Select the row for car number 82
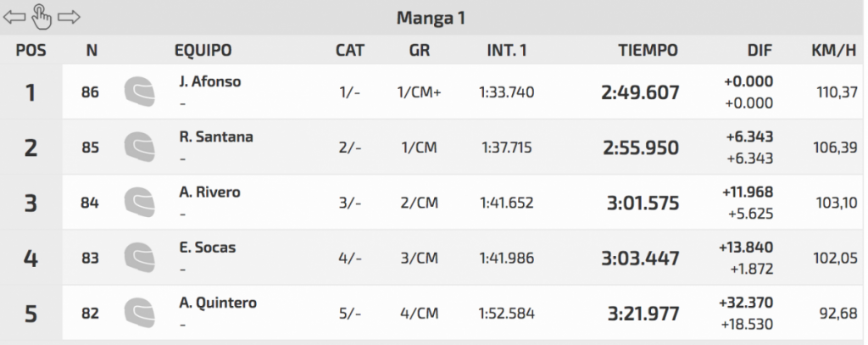This screenshot has width=868, height=345. coord(90,314)
